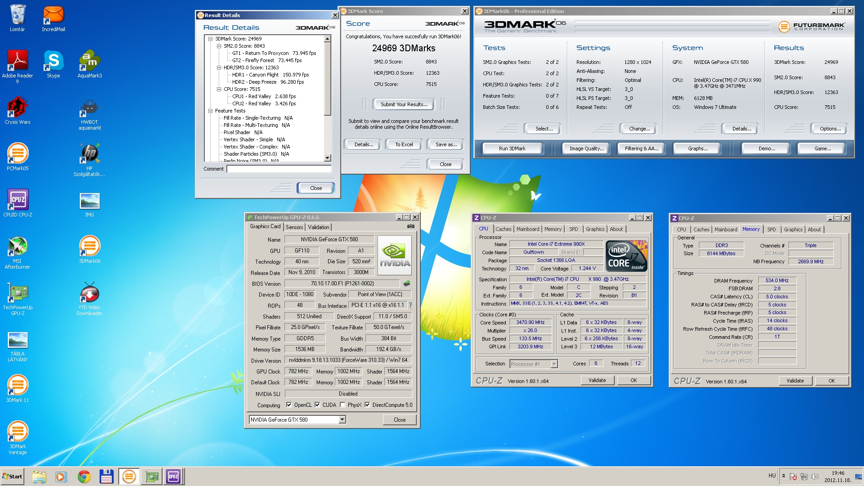Click the Run 3DMark button
Image resolution: width=864 pixels, height=504 pixels.
[512, 148]
